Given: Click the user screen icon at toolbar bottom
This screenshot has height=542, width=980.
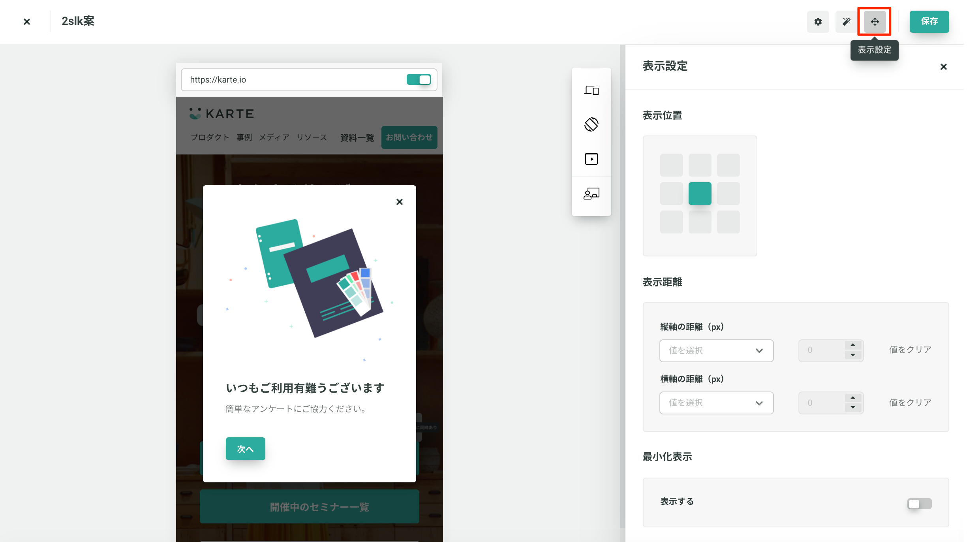Looking at the screenshot, I should pos(591,194).
